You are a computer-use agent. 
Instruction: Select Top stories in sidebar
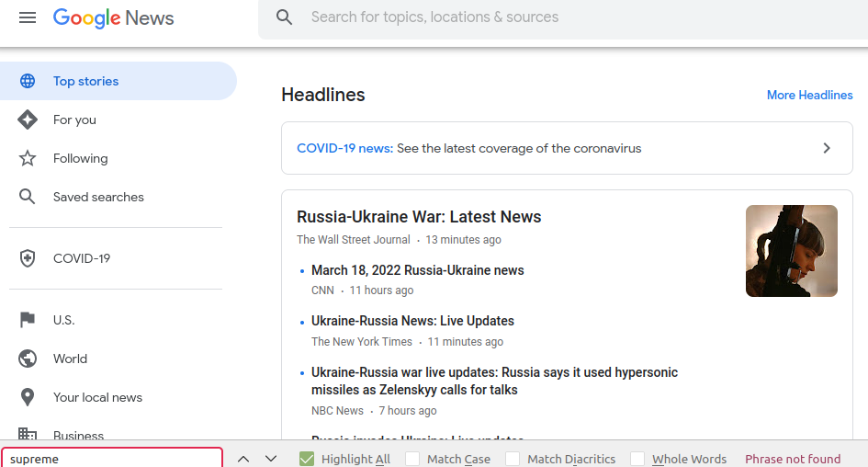click(x=118, y=81)
